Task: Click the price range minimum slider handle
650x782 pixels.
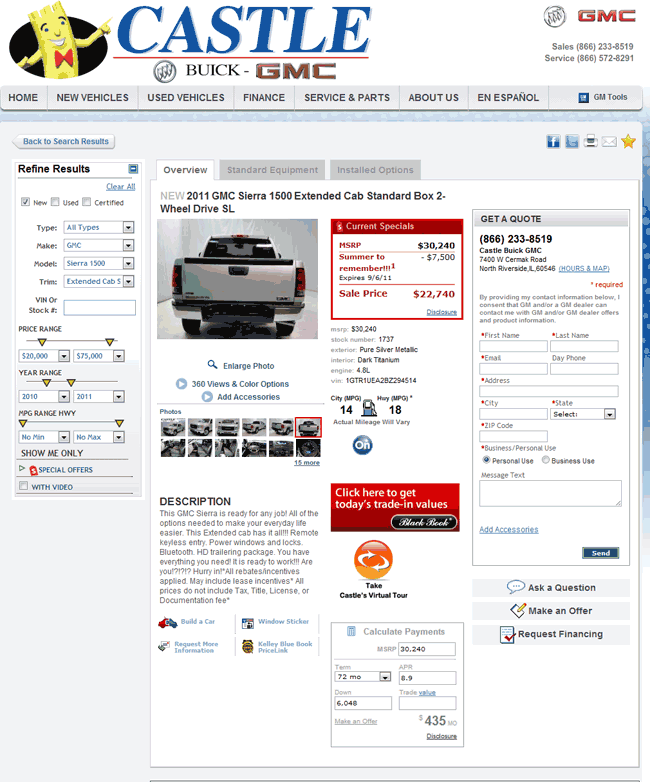Action: click(42, 342)
